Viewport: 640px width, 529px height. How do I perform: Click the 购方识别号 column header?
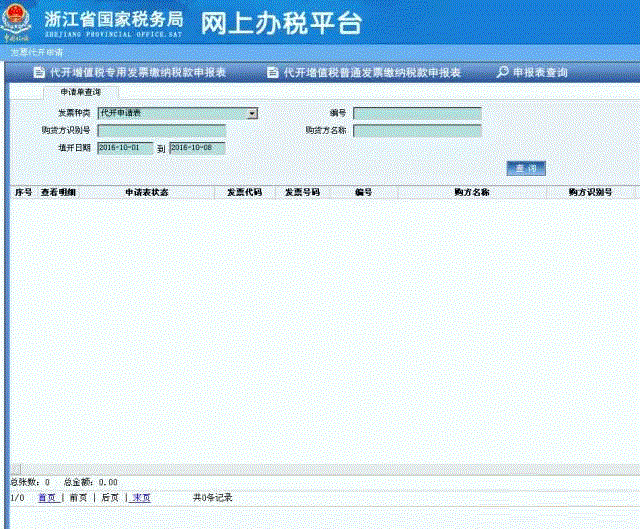click(591, 192)
